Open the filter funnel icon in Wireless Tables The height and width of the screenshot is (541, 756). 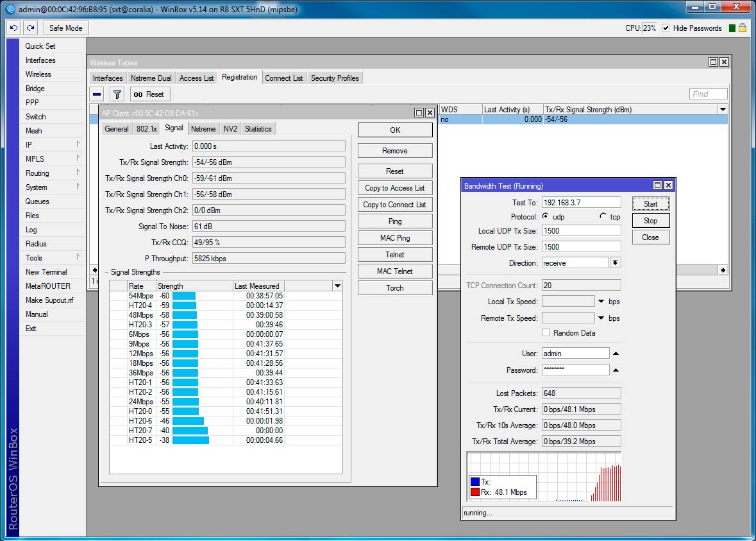[x=117, y=94]
